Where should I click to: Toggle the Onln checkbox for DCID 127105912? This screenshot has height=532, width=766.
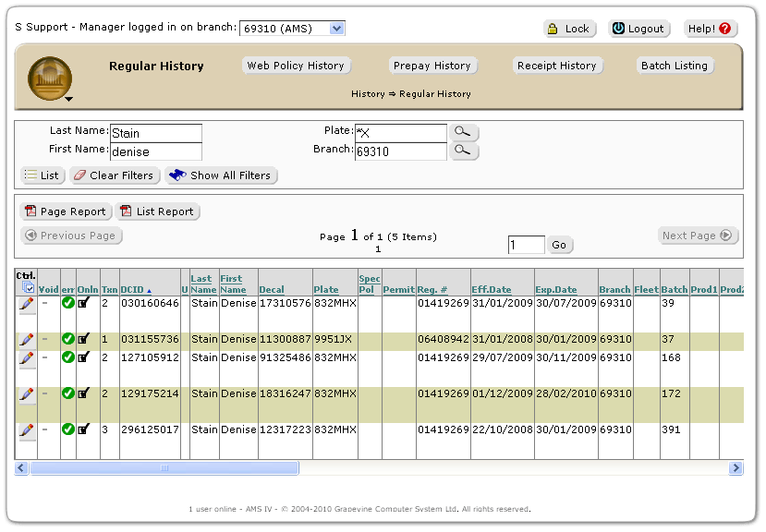84,357
